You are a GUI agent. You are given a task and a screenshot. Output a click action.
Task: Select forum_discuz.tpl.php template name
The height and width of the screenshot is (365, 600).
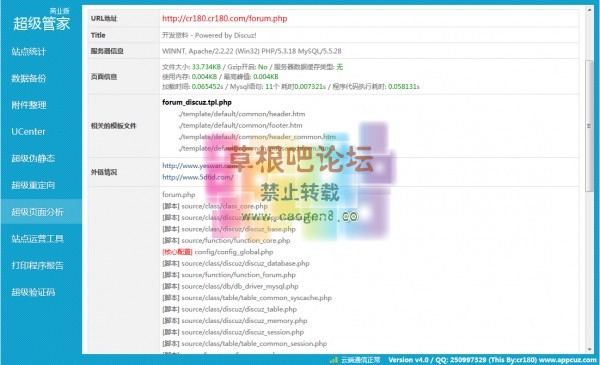pyautogui.click(x=197, y=102)
